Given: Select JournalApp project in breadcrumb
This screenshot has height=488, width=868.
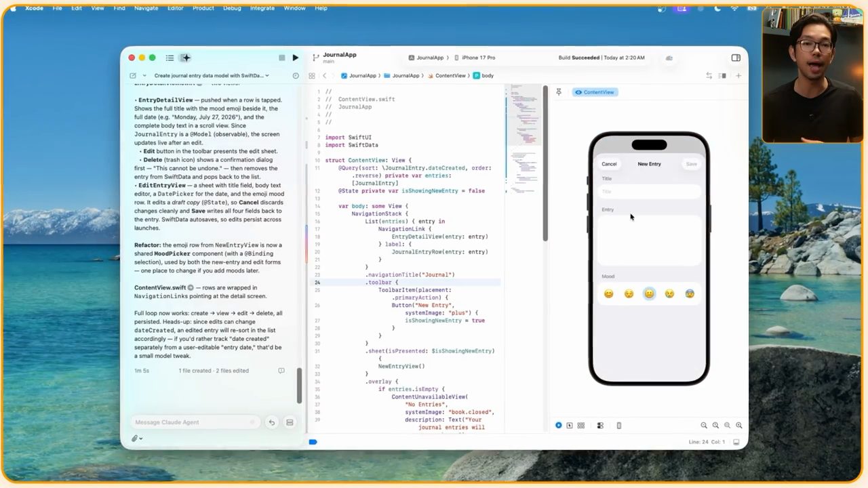Looking at the screenshot, I should click(x=359, y=76).
